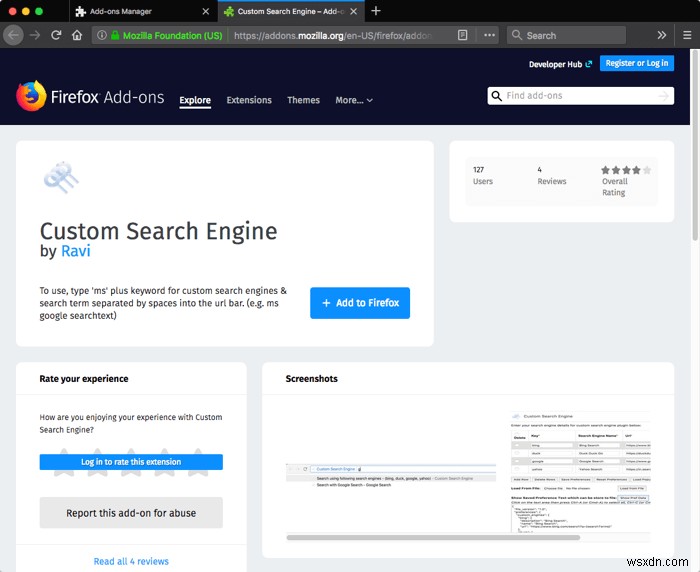This screenshot has width=700, height=572.
Task: Click the Rate your experience heading
Action: (84, 379)
